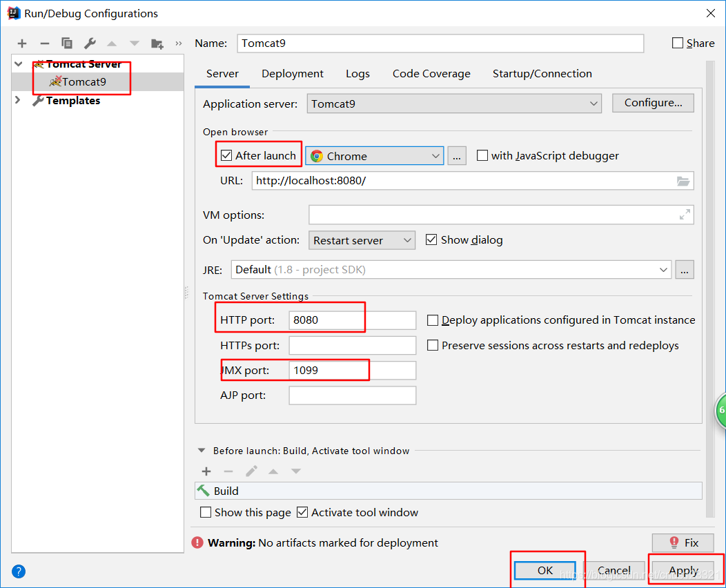Move configuration up arrow in left toolbar
The image size is (726, 588).
click(112, 43)
